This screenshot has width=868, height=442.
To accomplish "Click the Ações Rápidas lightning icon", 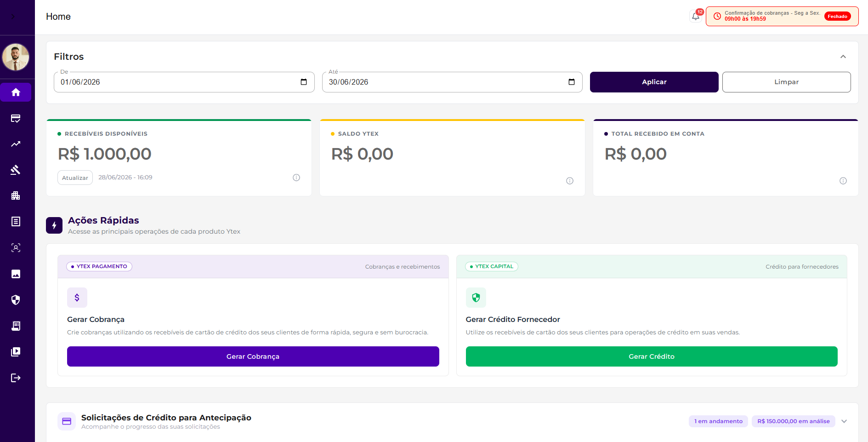I will (x=54, y=225).
